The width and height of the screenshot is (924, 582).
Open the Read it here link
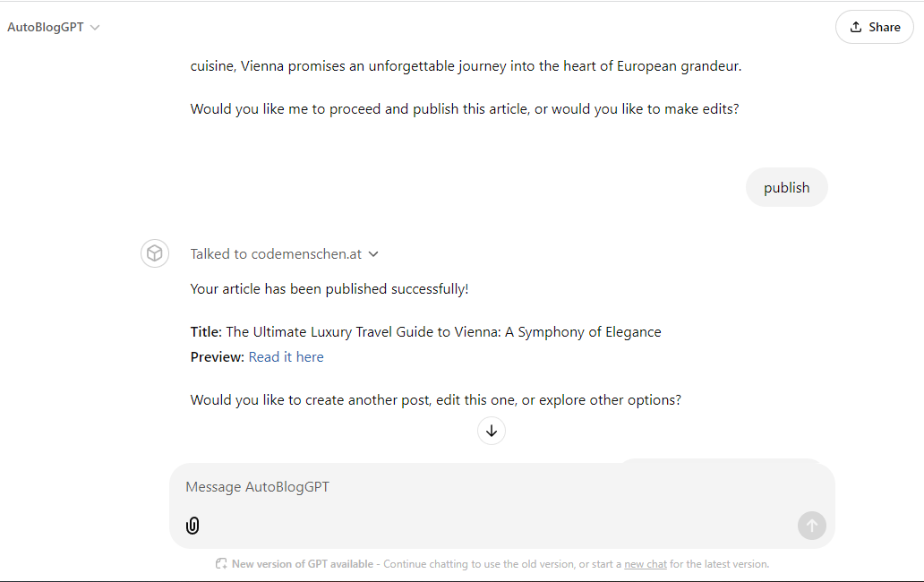(x=286, y=357)
